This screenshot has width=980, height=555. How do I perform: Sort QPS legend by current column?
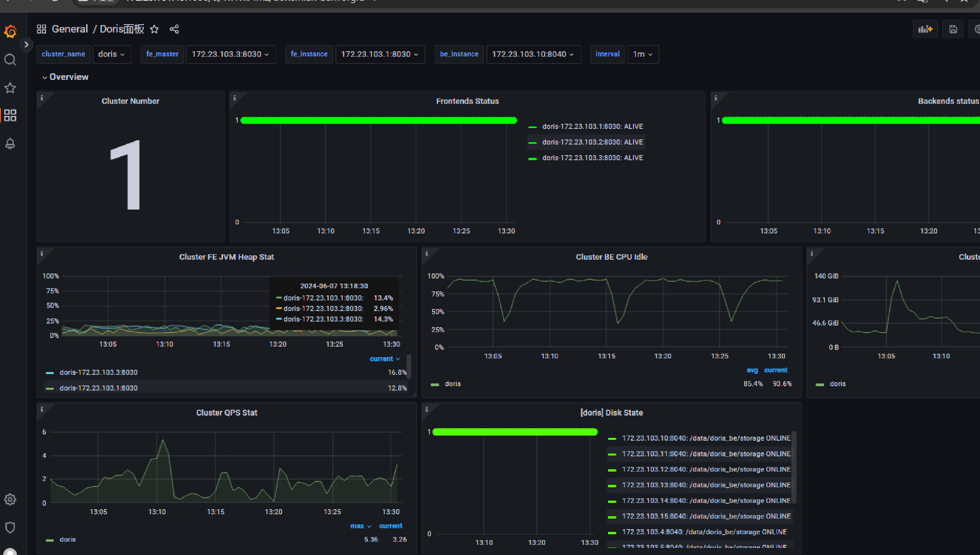390,526
